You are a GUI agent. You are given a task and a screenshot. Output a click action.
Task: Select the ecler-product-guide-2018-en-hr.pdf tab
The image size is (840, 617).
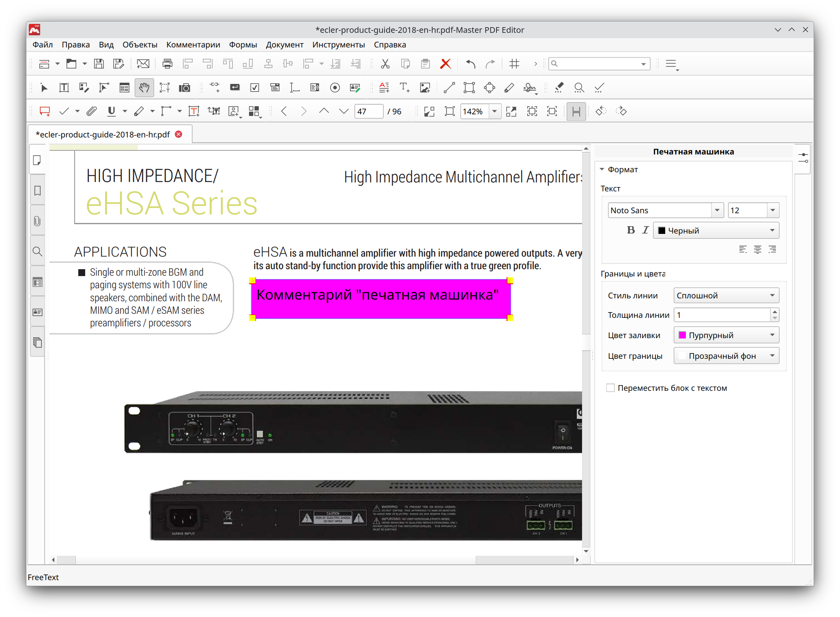pyautogui.click(x=103, y=135)
